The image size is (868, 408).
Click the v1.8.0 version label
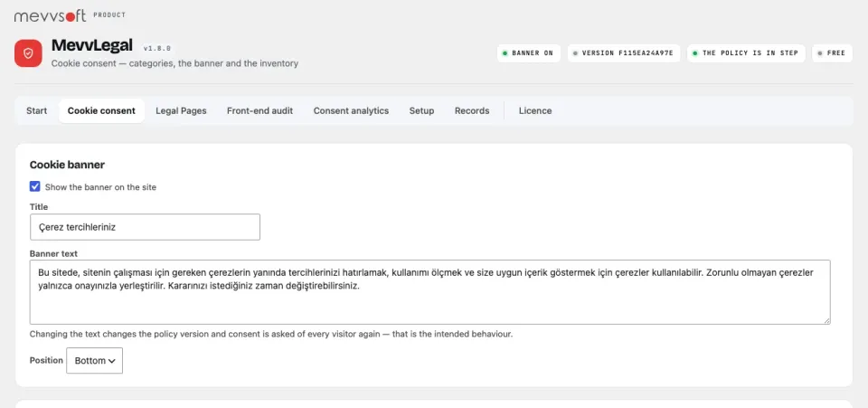point(156,48)
